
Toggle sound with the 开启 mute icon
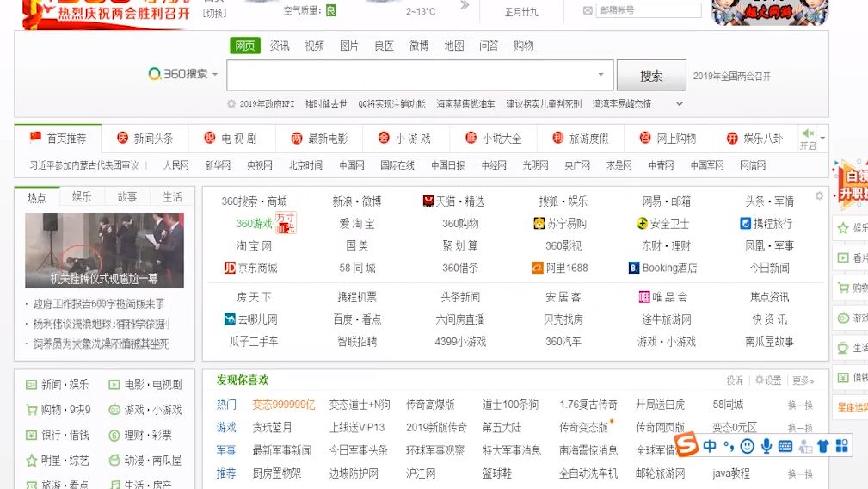coord(808,139)
